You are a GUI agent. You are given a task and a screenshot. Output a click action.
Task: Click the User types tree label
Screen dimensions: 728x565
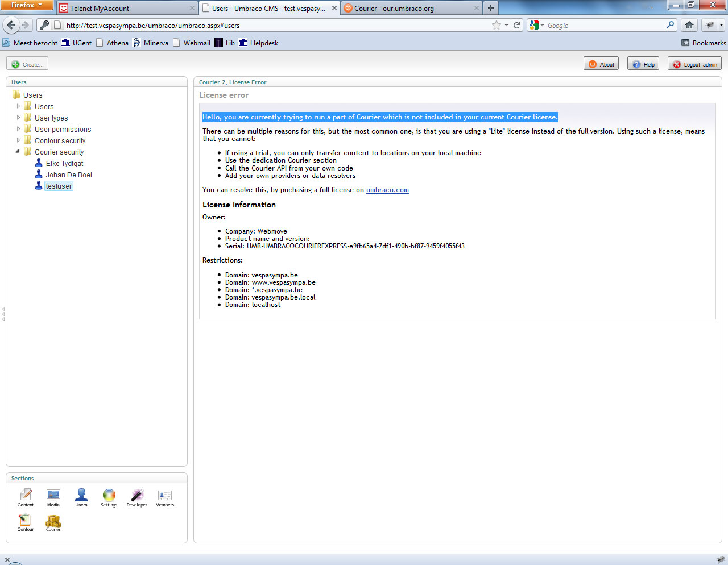(x=51, y=118)
